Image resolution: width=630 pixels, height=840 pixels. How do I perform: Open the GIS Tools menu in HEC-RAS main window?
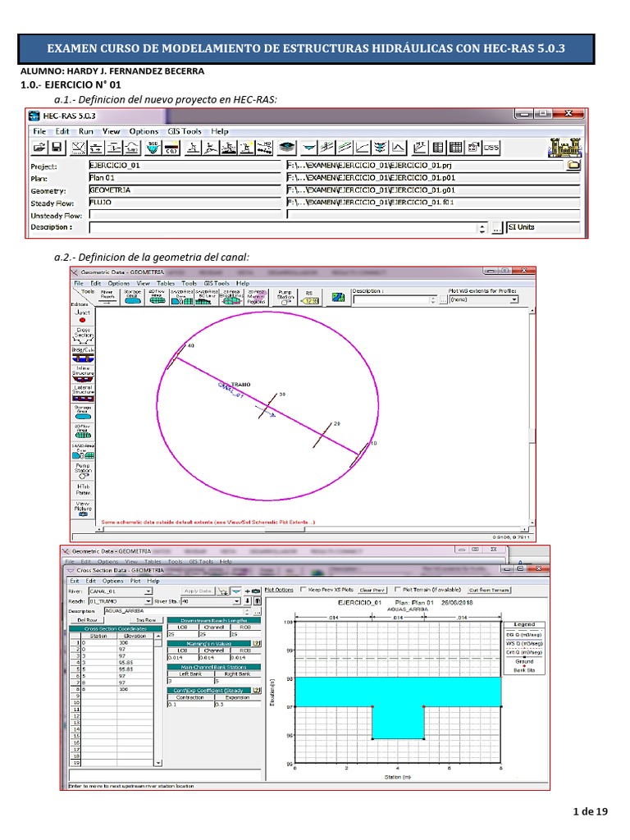pyautogui.click(x=185, y=131)
